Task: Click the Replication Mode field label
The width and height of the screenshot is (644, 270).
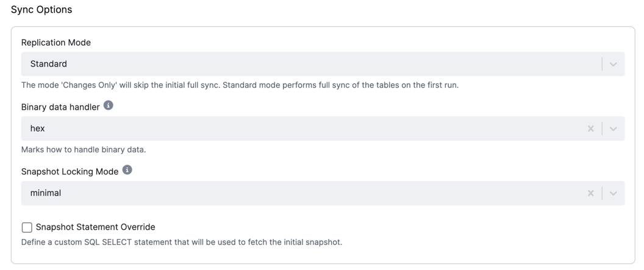Action: pyautogui.click(x=56, y=43)
